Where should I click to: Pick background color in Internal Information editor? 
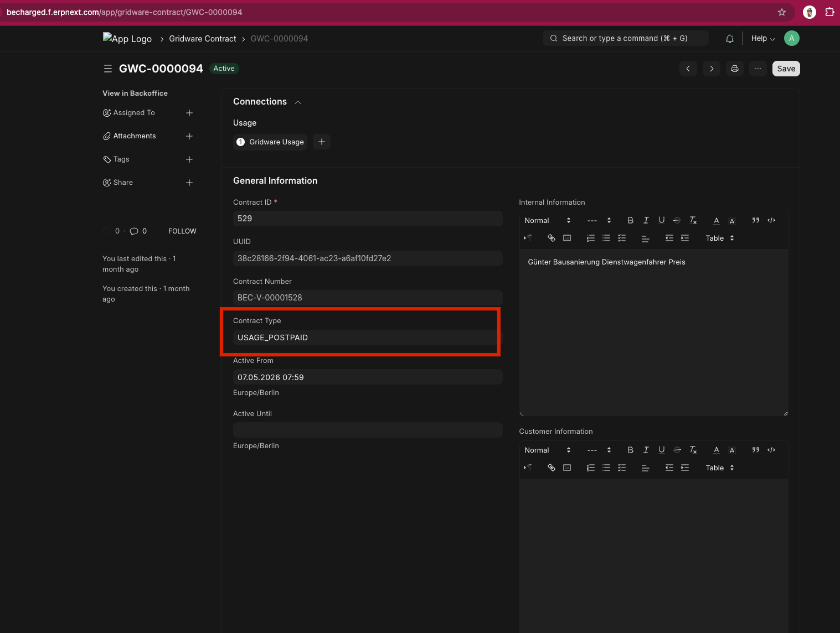[x=732, y=220]
